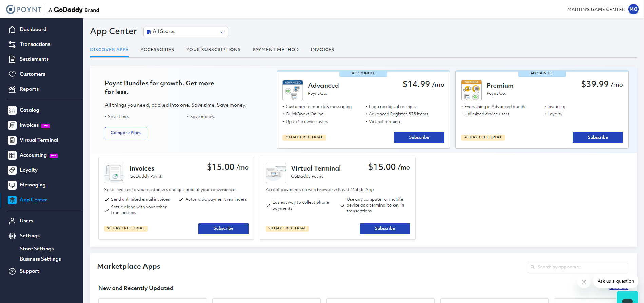644x303 pixels.
Task: Subscribe to the Virtual Terminal app
Action: [x=385, y=229]
